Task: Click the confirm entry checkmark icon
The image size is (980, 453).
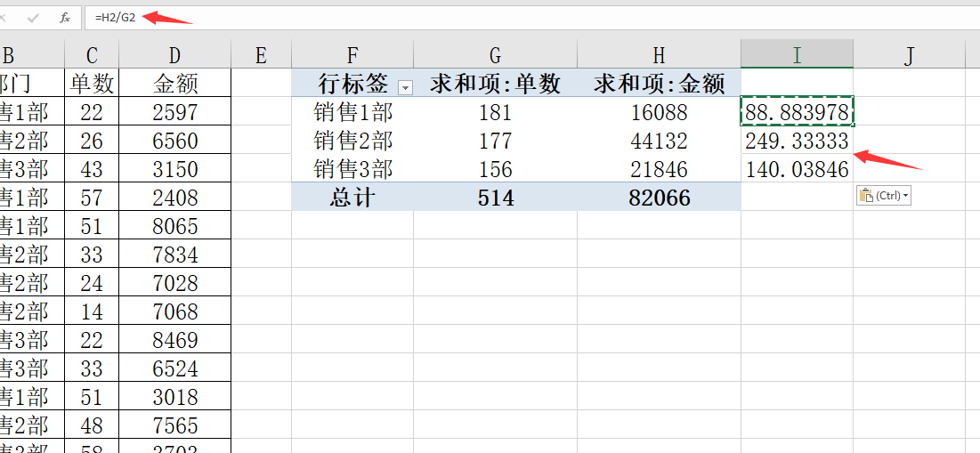Action: click(33, 18)
